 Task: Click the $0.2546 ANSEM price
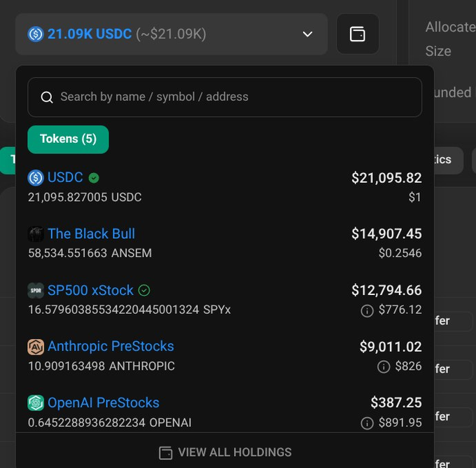pos(400,253)
